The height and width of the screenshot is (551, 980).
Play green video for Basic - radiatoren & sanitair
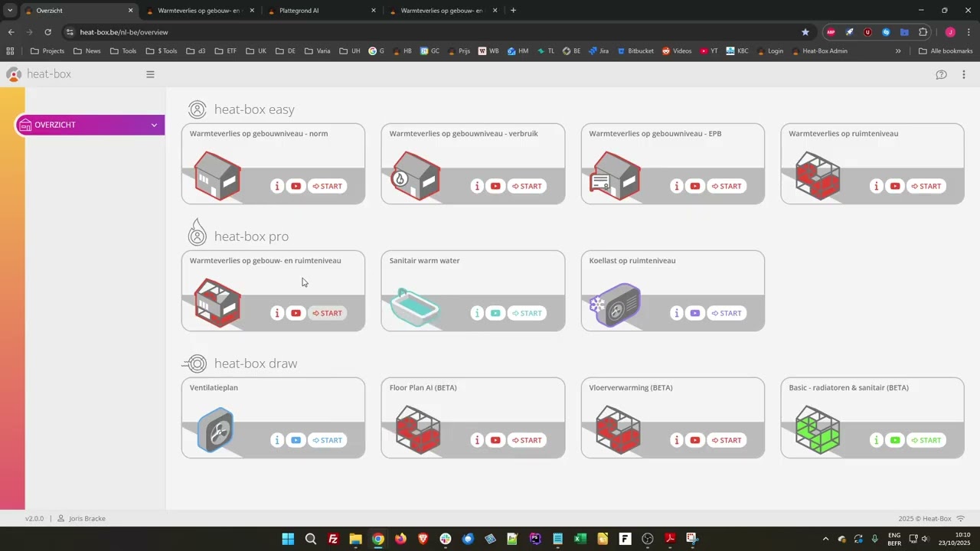coord(895,440)
